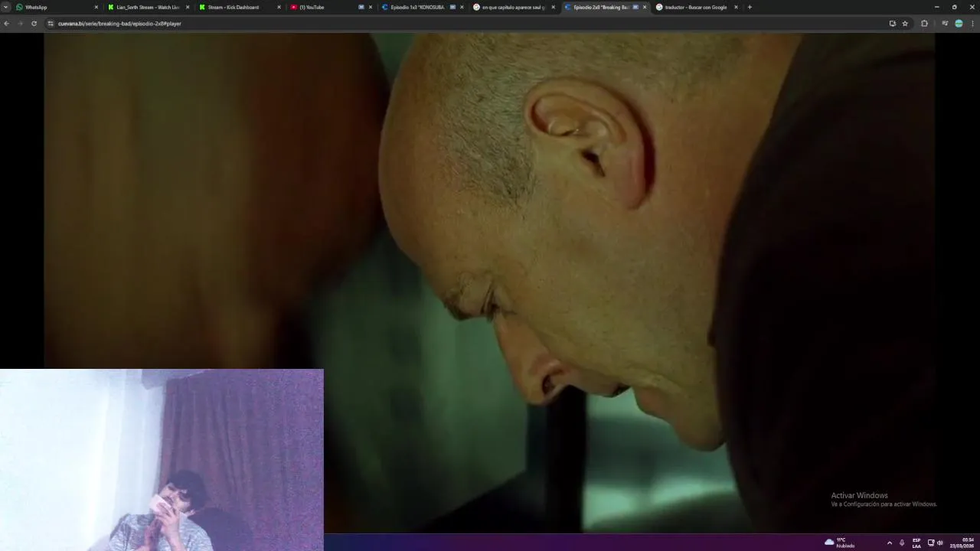The width and height of the screenshot is (980, 551).
Task: Click the media indicator on the KONOSUBA tab
Action: pyautogui.click(x=452, y=7)
